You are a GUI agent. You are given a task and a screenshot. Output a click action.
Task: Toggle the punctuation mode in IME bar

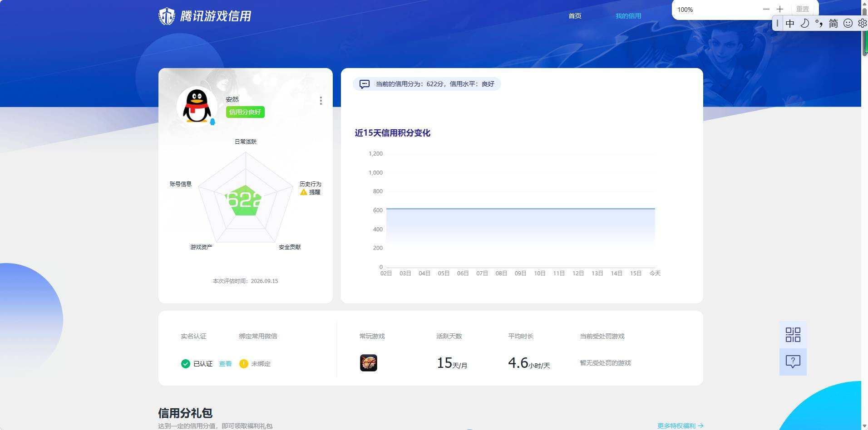(x=819, y=23)
